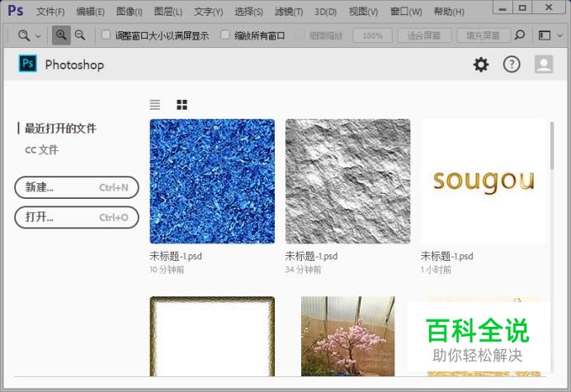Enable 缩放所有窗口 checkbox
The image size is (571, 392).
(x=225, y=35)
